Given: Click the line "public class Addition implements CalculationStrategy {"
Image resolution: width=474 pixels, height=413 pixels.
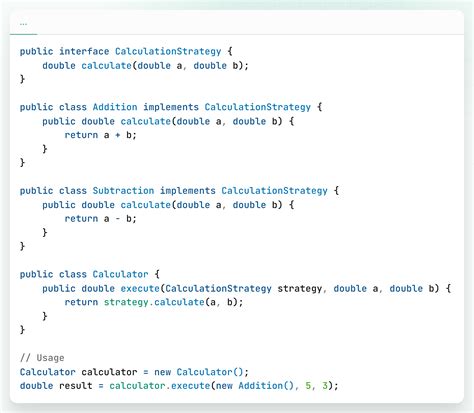Looking at the screenshot, I should [171, 107].
